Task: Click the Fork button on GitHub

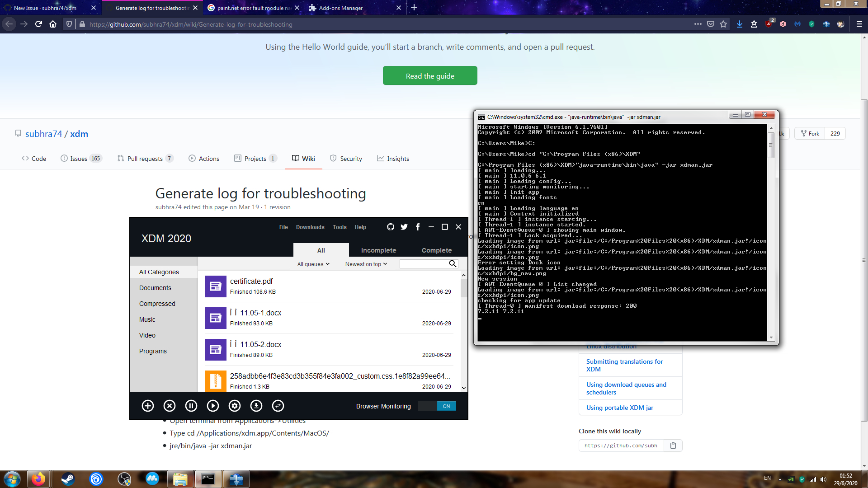Action: pos(810,133)
